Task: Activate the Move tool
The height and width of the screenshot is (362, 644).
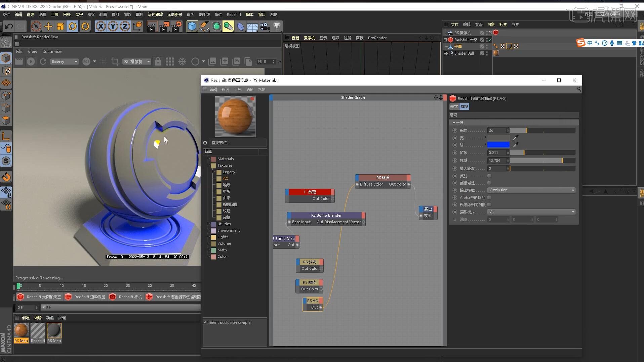Action: (48, 26)
